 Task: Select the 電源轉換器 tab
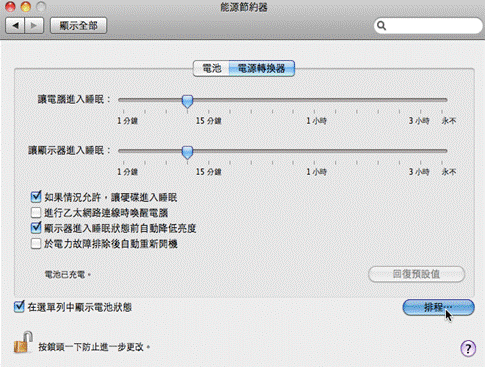[262, 68]
